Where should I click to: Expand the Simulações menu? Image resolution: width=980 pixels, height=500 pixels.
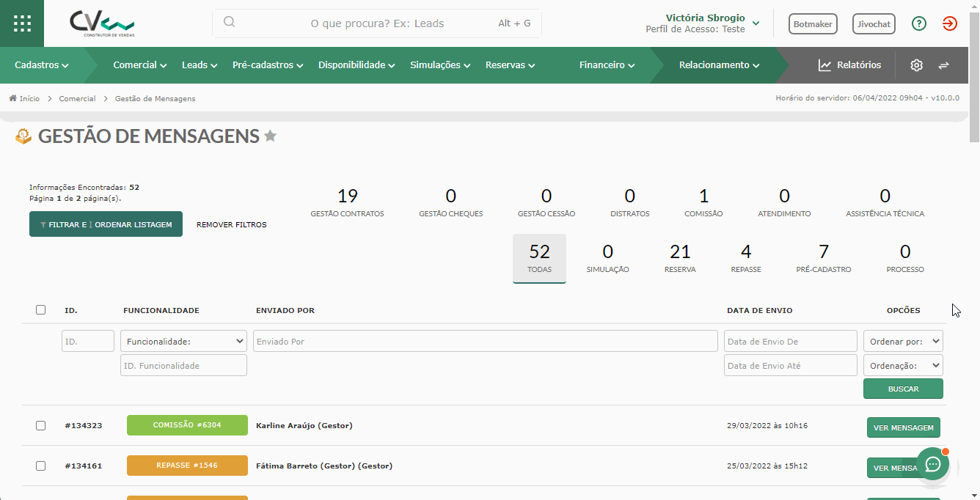[x=440, y=65]
